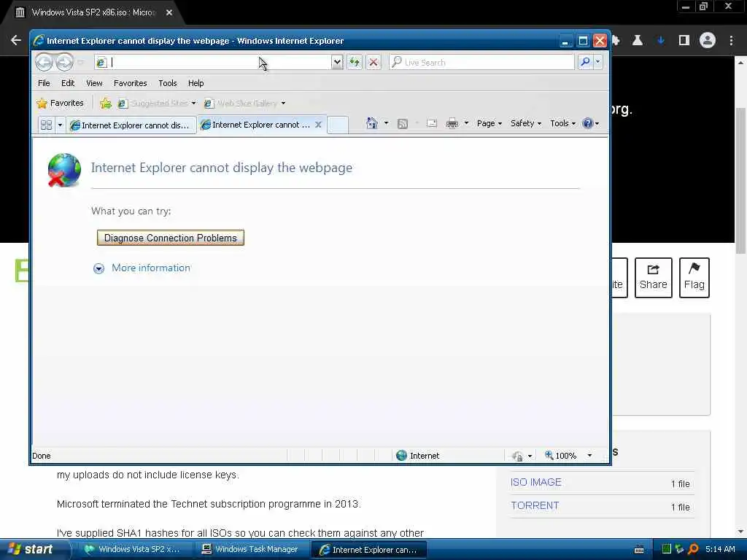Open the View menu
The height and width of the screenshot is (560, 747).
[x=94, y=83]
